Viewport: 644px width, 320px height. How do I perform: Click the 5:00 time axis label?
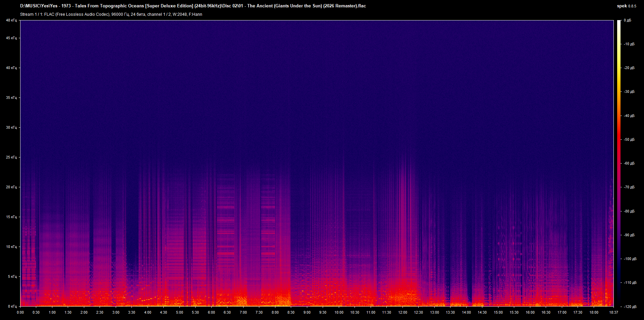(x=179, y=312)
